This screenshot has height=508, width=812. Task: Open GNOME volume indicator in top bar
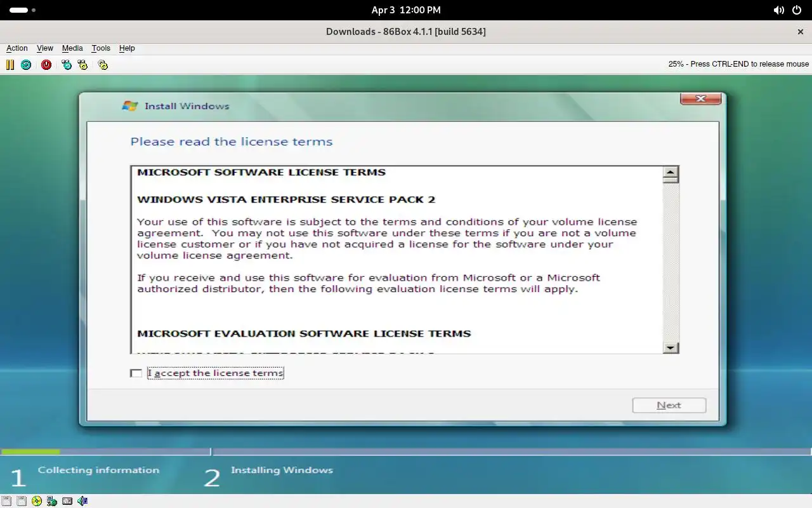[x=779, y=10]
